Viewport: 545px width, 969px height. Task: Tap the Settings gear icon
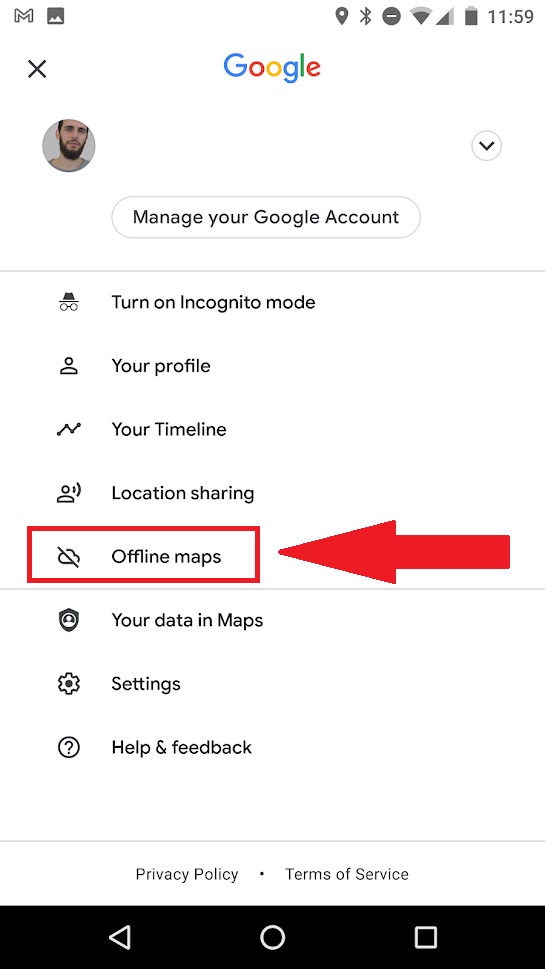(69, 684)
